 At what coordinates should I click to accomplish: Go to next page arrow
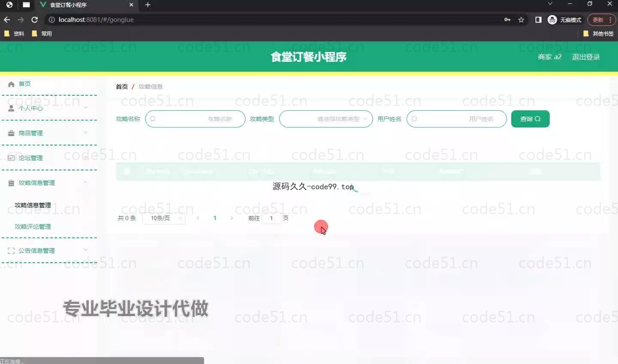[232, 218]
